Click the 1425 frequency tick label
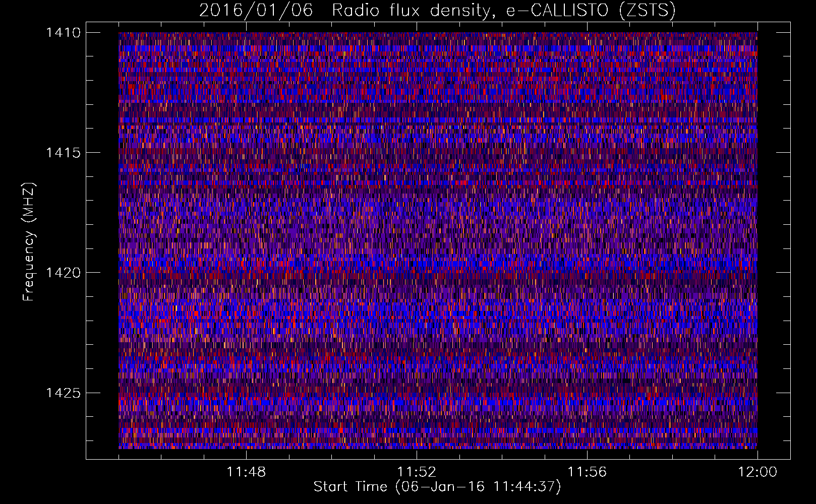The width and height of the screenshot is (816, 504). (x=63, y=393)
